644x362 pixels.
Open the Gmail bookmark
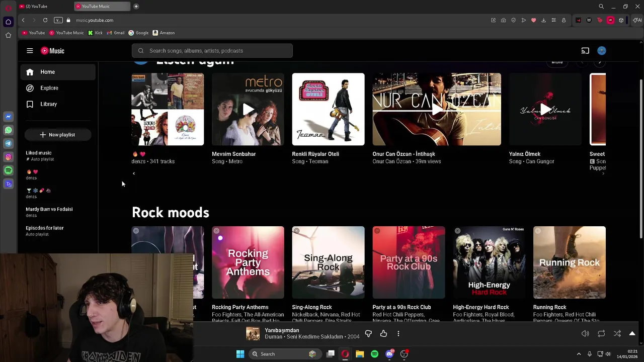click(x=116, y=33)
